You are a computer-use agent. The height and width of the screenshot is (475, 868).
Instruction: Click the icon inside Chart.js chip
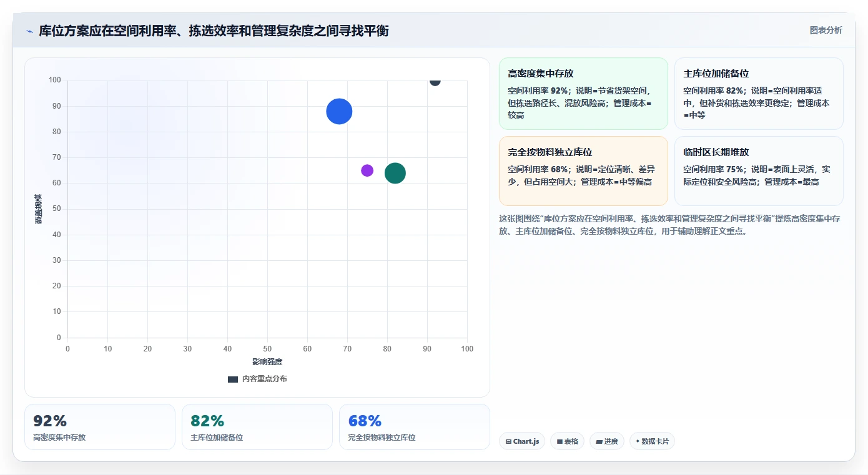[x=508, y=442]
